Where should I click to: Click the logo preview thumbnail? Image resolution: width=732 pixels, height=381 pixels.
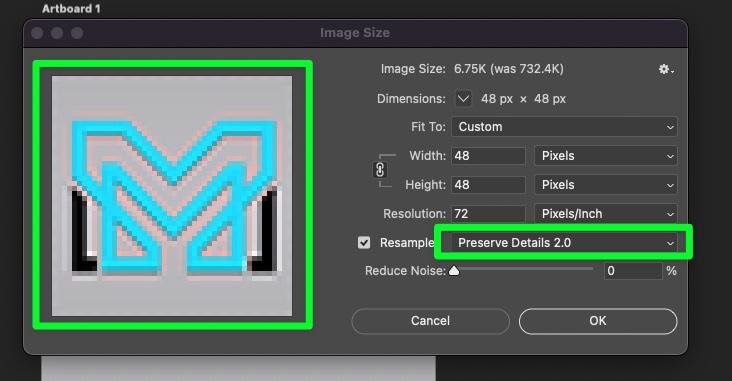coord(172,196)
